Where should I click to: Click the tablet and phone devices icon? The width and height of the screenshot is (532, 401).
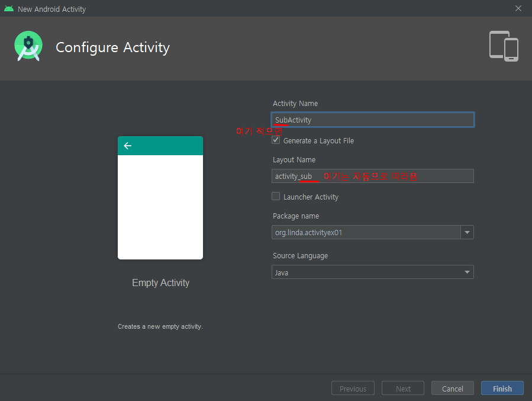tap(504, 46)
